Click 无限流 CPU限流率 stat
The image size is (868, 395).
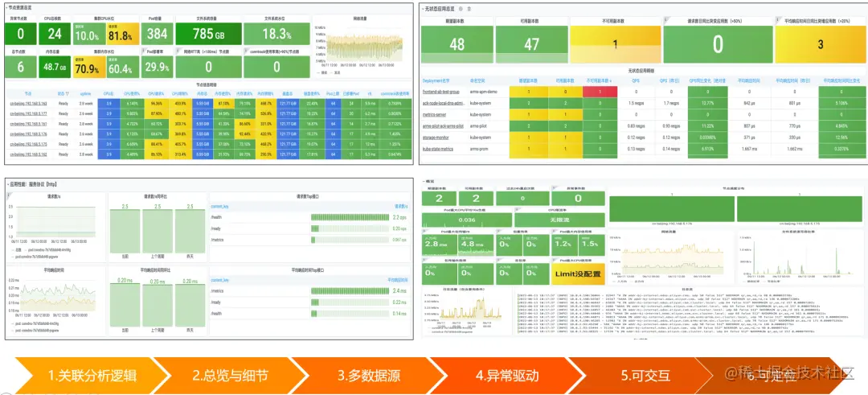(560, 220)
